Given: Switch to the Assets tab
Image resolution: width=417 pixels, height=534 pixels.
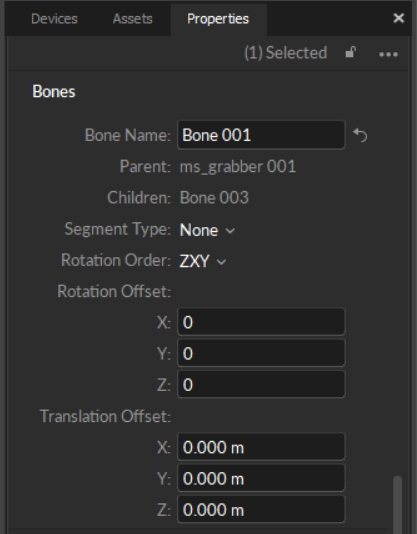Looking at the screenshot, I should click(133, 19).
